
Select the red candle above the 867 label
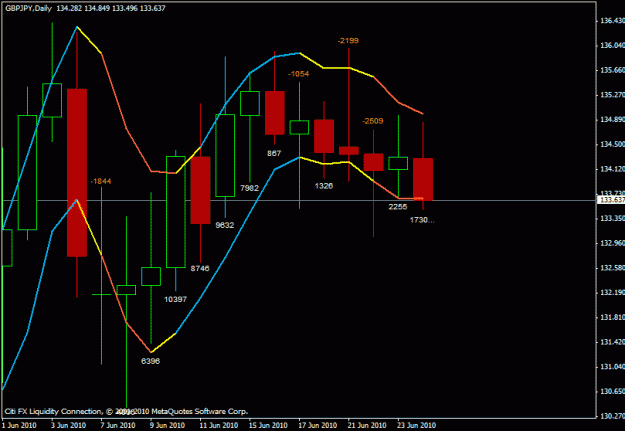tap(275, 113)
